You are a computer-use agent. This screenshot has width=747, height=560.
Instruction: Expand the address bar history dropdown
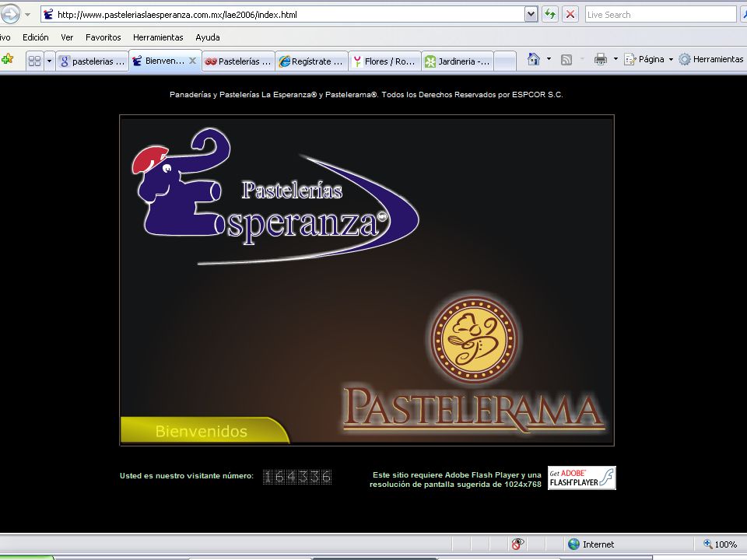[x=531, y=14]
